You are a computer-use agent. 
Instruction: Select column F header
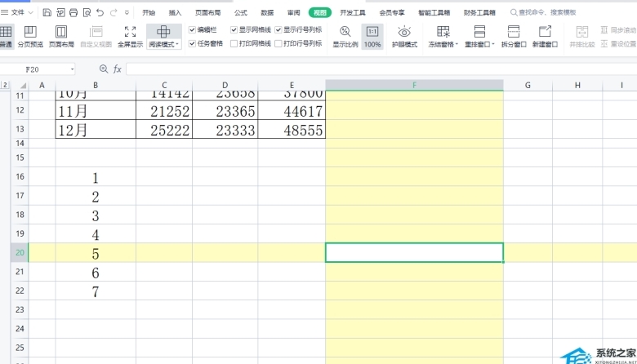(414, 85)
